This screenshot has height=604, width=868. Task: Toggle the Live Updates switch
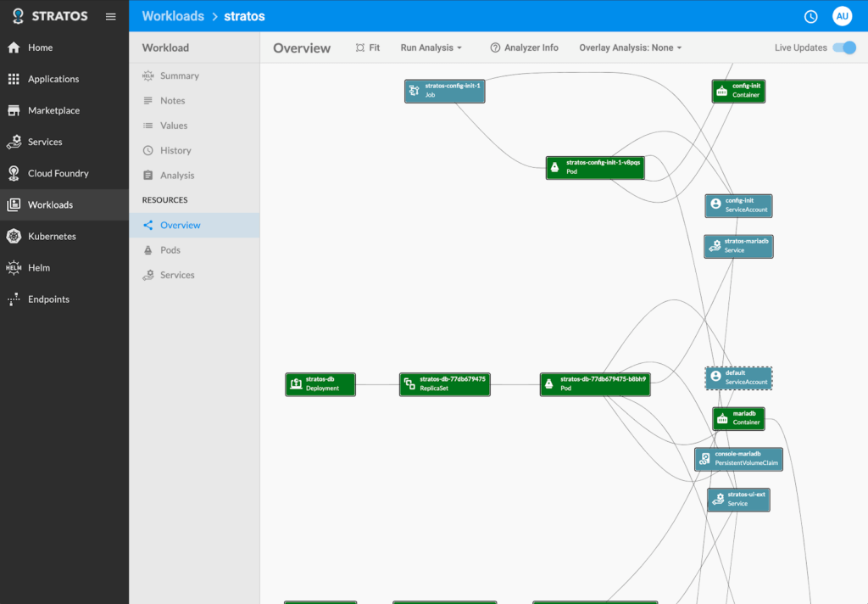pos(844,48)
